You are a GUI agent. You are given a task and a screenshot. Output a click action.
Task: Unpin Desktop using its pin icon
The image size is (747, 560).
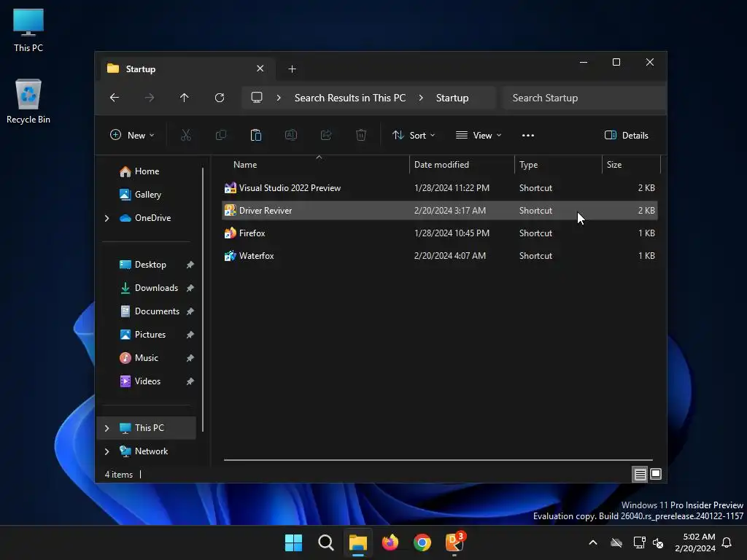[190, 265]
